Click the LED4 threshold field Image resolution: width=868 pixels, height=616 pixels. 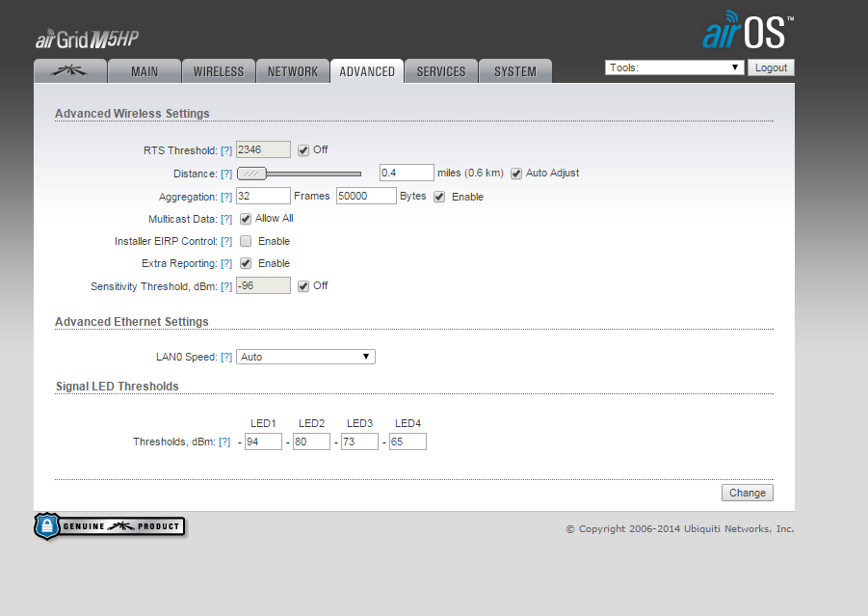(x=408, y=442)
